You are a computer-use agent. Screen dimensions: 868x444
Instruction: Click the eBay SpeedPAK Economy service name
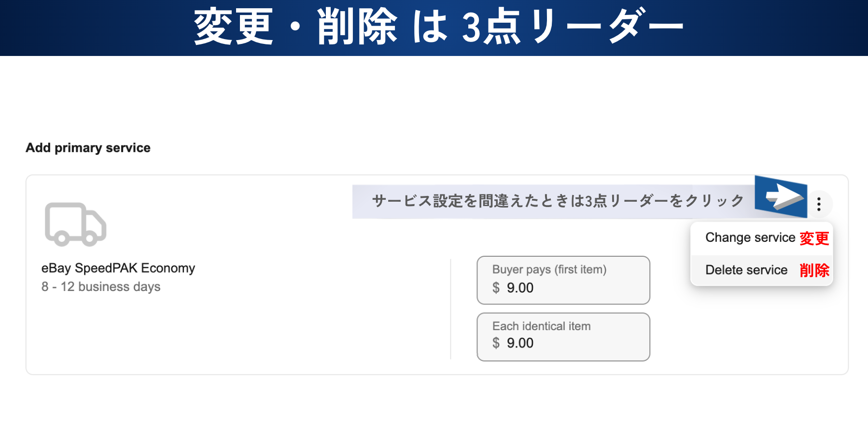[x=118, y=268]
